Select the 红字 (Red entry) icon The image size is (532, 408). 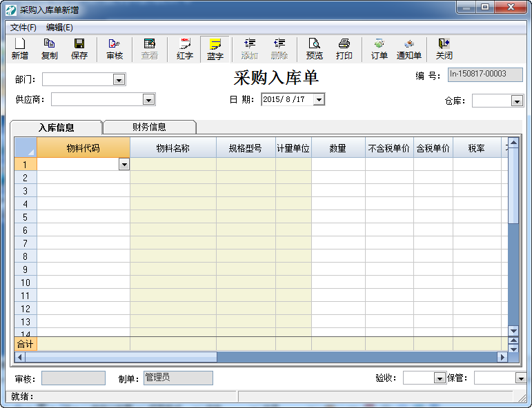(185, 49)
